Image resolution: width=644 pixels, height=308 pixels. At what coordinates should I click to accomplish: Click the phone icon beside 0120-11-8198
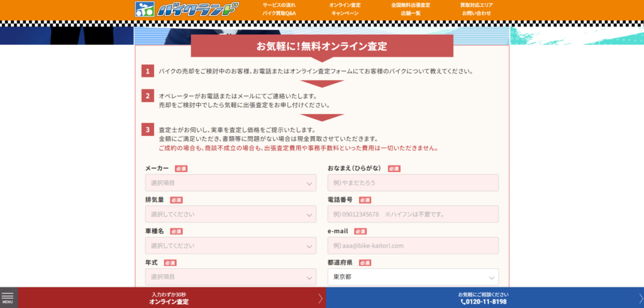pos(464,302)
